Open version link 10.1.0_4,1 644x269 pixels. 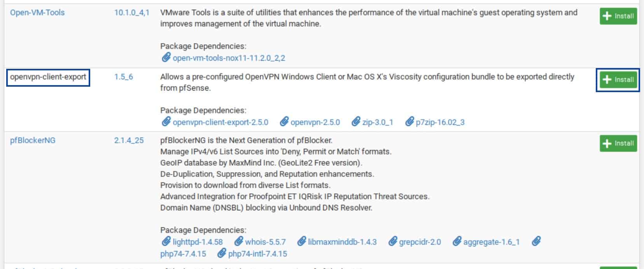[132, 12]
